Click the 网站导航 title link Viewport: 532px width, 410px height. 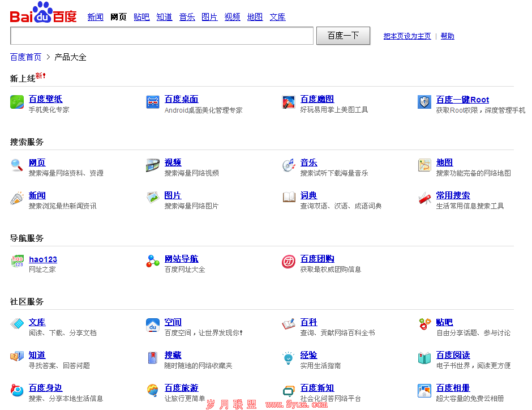pyautogui.click(x=182, y=259)
